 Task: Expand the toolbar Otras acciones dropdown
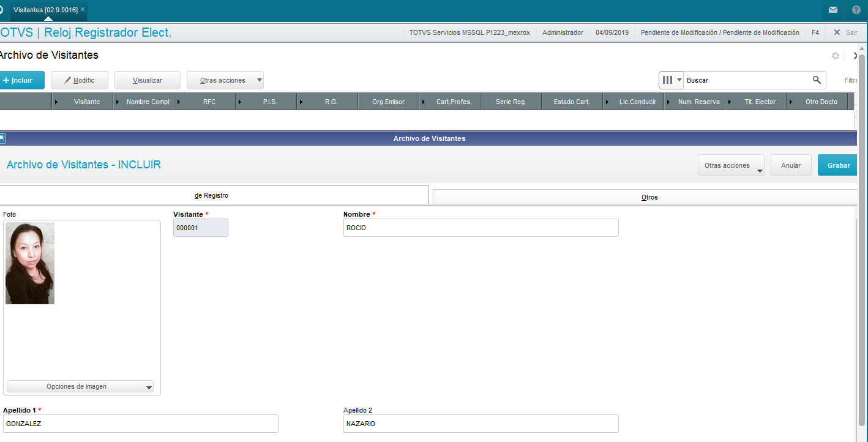pyautogui.click(x=225, y=80)
